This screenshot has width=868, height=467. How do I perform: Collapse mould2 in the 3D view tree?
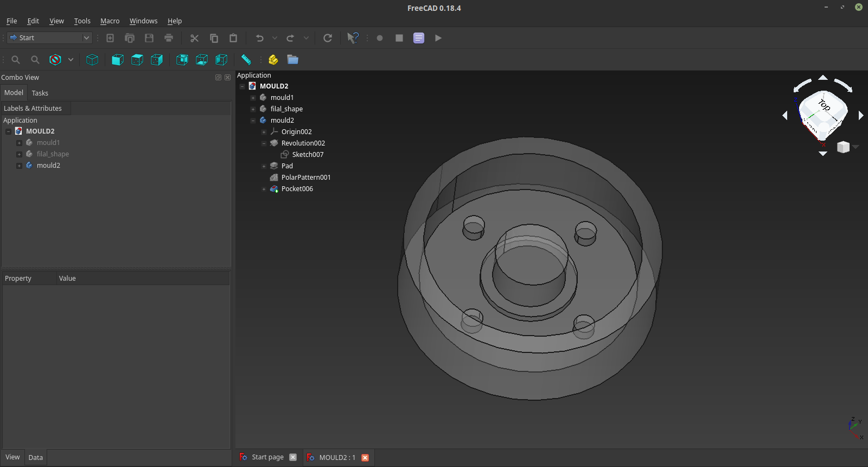253,121
